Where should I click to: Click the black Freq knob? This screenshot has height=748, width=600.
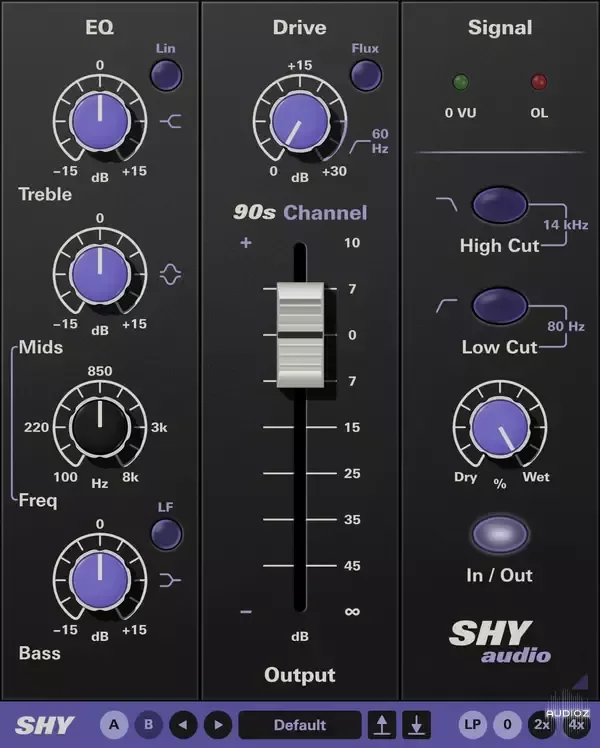pos(100,427)
